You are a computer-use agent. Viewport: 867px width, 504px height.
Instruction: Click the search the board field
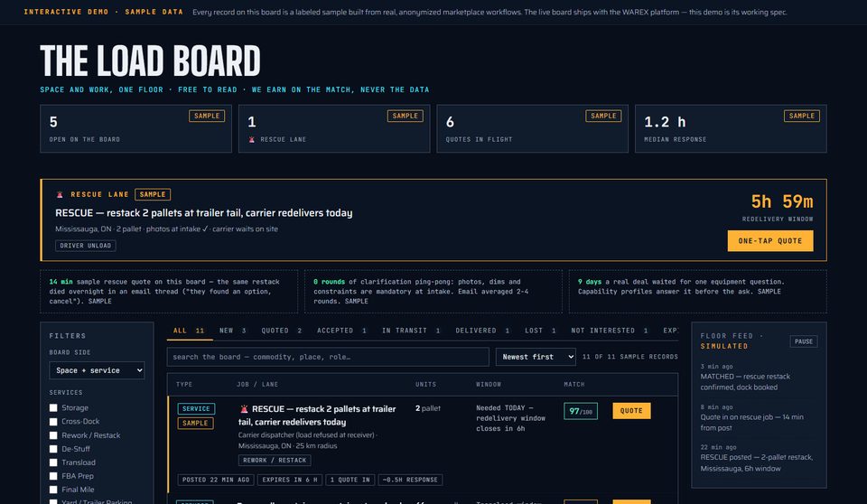coord(328,357)
